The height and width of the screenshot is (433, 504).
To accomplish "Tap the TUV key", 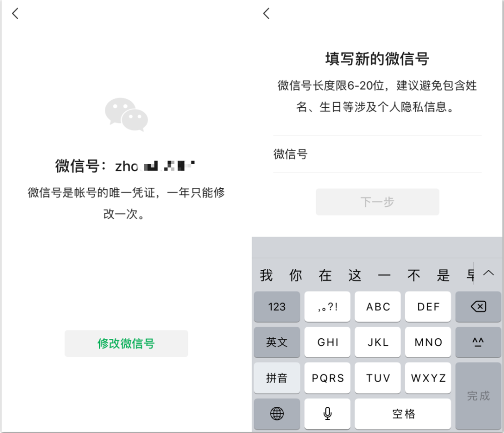I will point(377,378).
